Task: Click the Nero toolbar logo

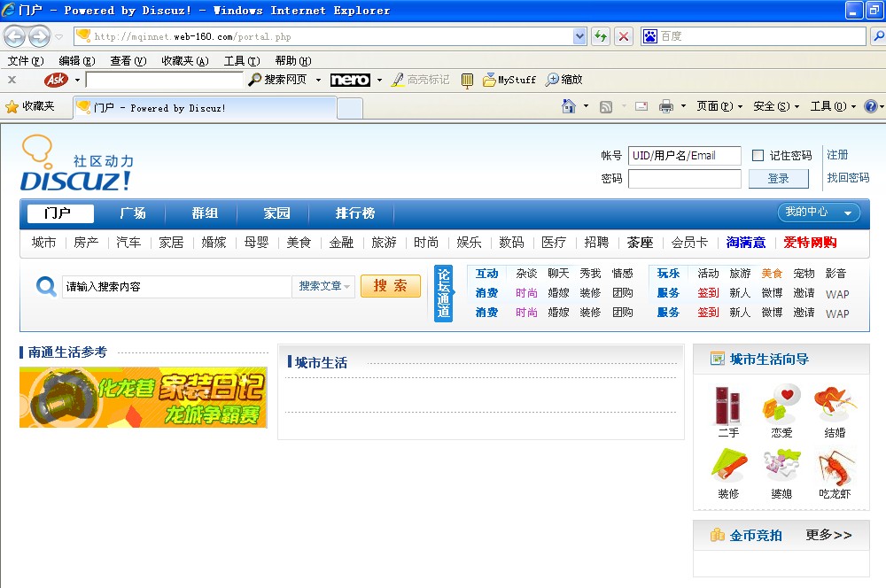Action: click(x=350, y=80)
